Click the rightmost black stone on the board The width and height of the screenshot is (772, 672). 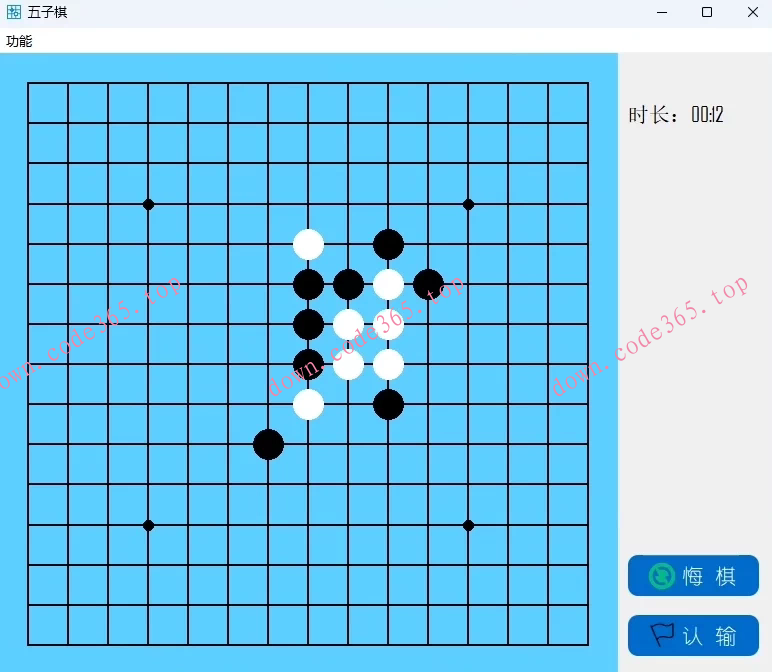click(428, 284)
